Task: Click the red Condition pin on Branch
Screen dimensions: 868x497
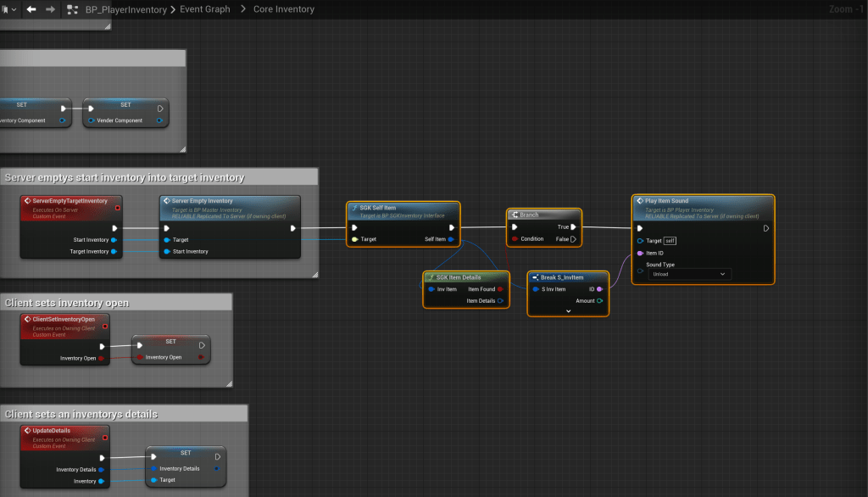Action: (515, 239)
